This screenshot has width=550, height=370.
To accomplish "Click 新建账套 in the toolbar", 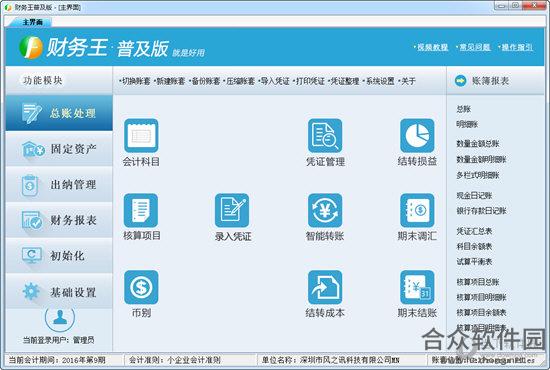I will coord(170,81).
